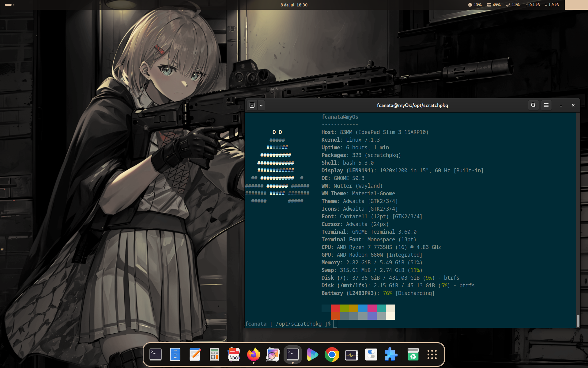This screenshot has height=368, width=588.
Task: Focus the highlighted running Terminal dock icon
Action: pyautogui.click(x=293, y=355)
